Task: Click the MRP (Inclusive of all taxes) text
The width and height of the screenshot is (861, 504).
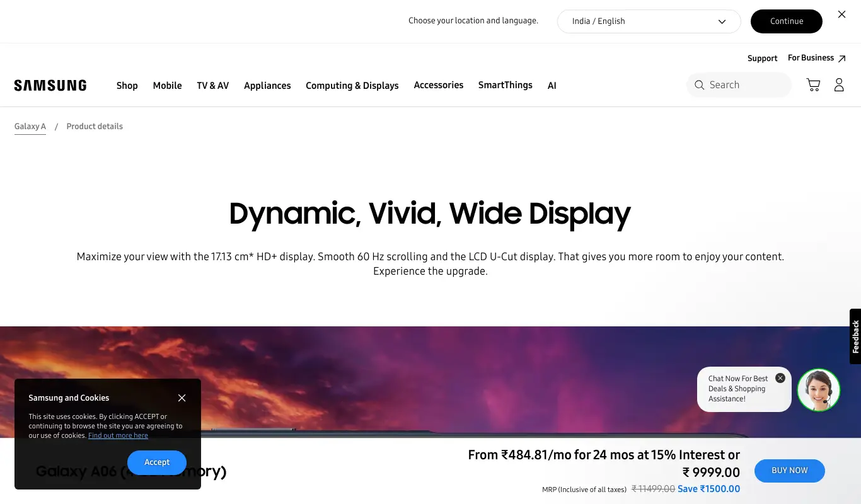Action: tap(584, 490)
